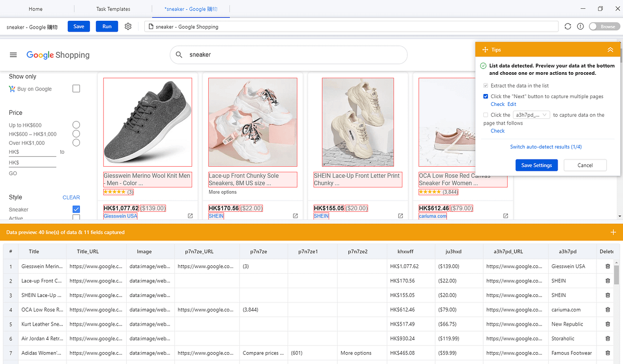
Task: Uncheck Click the Next button option
Action: click(x=485, y=97)
